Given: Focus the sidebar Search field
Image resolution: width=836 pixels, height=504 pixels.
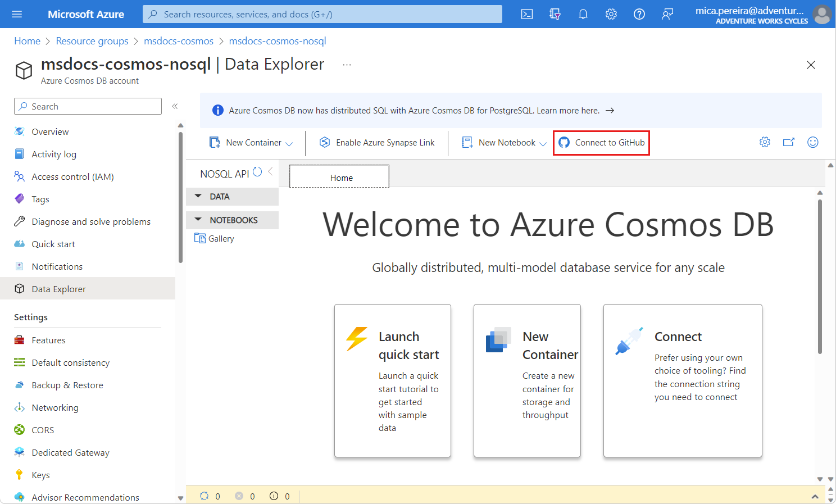Looking at the screenshot, I should click(x=88, y=106).
